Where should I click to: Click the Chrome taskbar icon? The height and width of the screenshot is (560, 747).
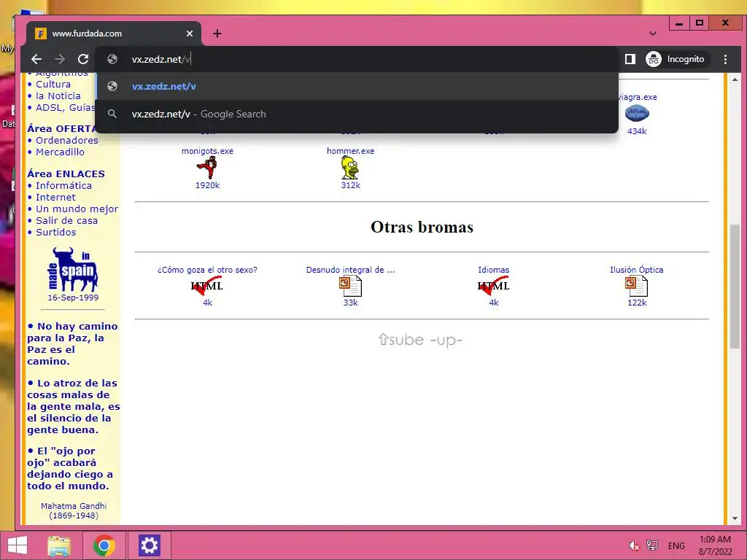point(104,545)
